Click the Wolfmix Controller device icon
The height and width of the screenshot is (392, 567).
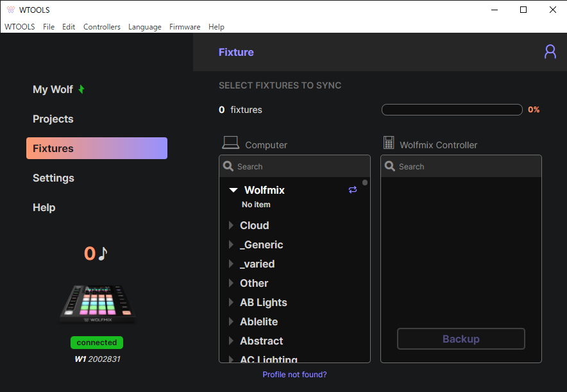click(x=389, y=142)
